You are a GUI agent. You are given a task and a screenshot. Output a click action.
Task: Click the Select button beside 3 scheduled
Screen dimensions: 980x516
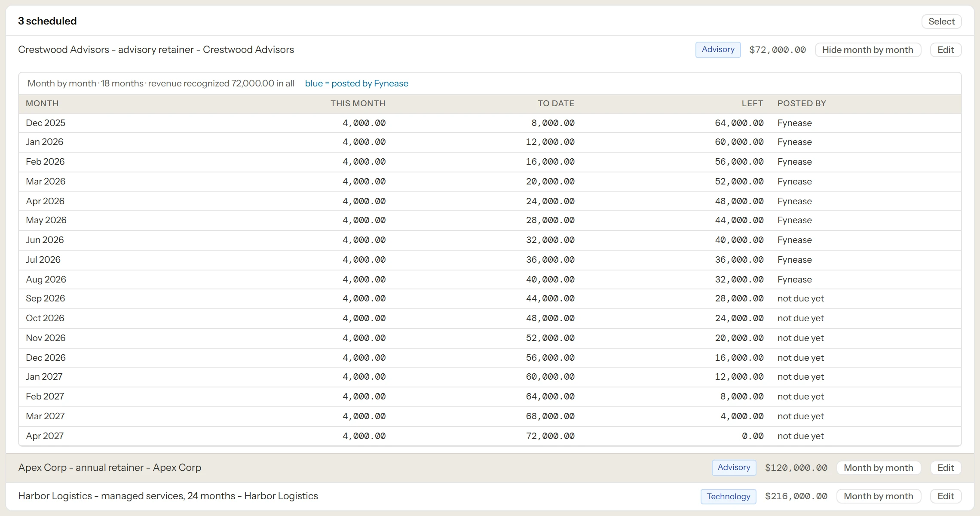pos(941,21)
